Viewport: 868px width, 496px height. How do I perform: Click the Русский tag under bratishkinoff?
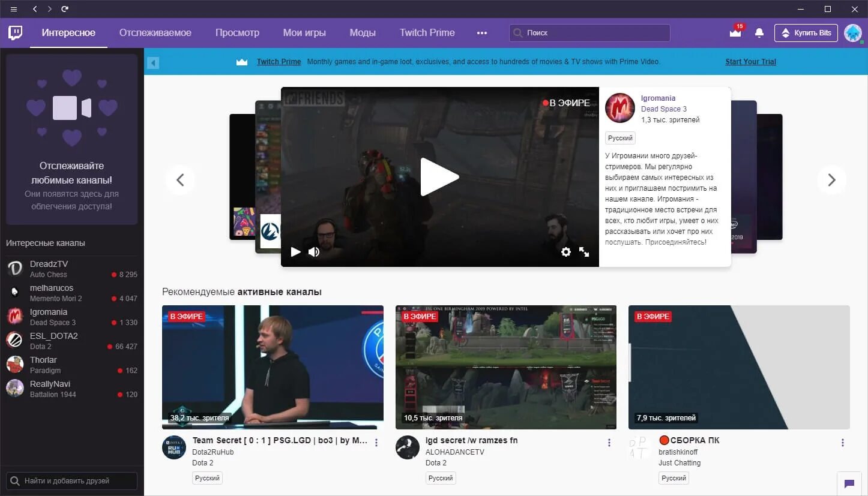[674, 478]
